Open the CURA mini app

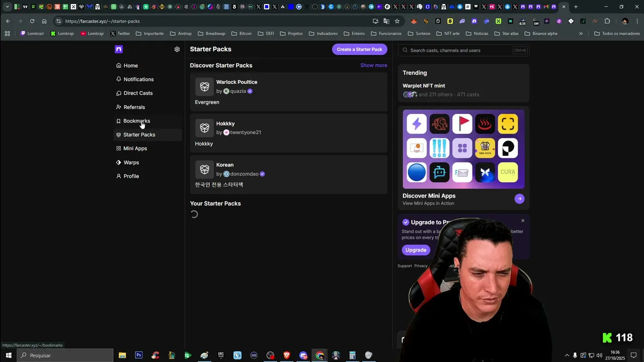(508, 172)
